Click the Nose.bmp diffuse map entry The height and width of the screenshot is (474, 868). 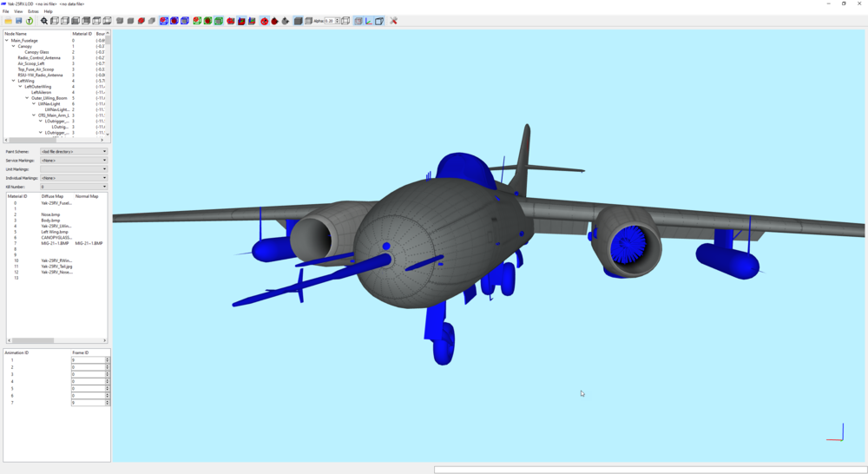[50, 214]
